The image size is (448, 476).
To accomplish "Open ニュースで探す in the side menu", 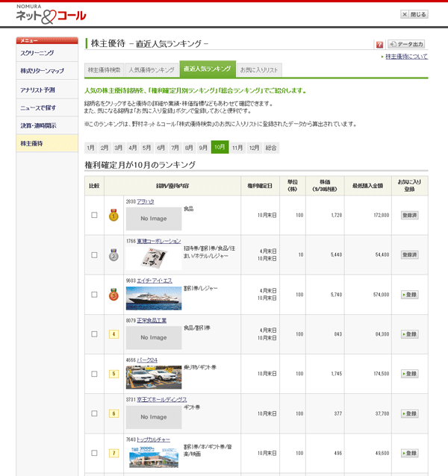I will pyautogui.click(x=47, y=107).
